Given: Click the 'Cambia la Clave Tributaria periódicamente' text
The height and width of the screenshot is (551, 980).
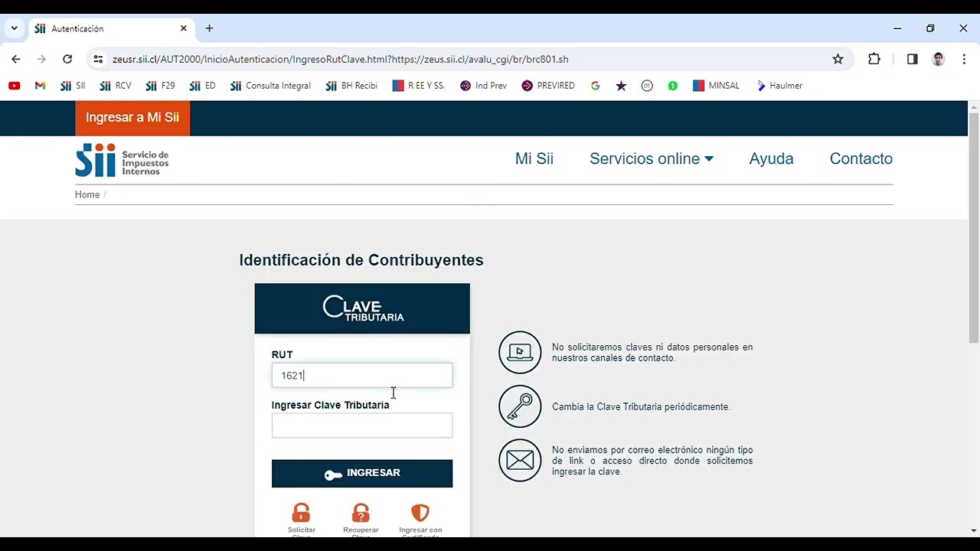Looking at the screenshot, I should tap(641, 406).
